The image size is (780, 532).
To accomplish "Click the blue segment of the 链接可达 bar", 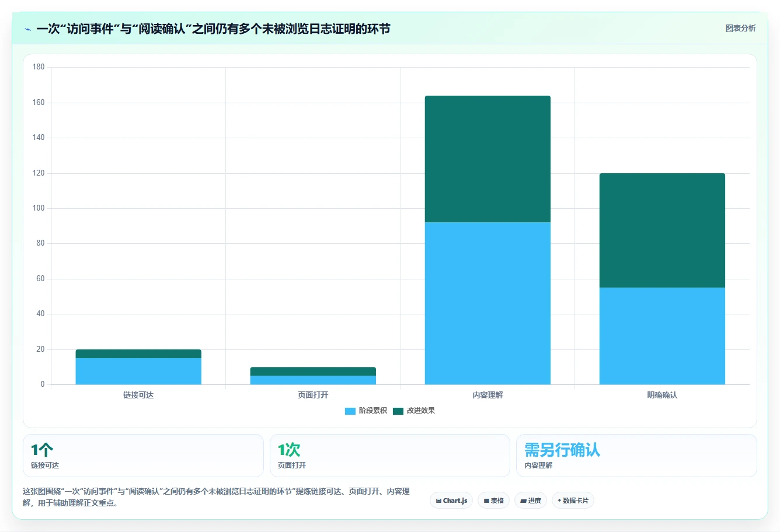I will coord(138,372).
